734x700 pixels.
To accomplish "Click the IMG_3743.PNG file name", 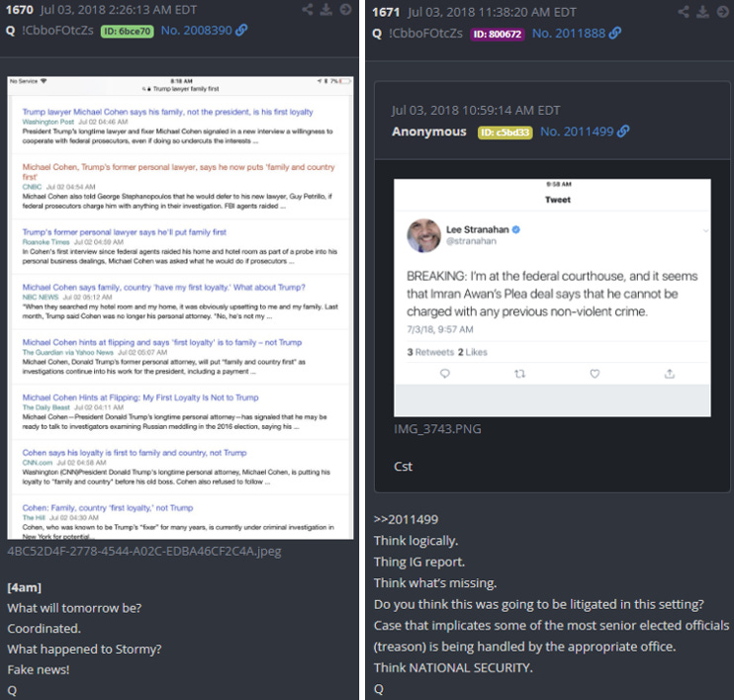I will (437, 429).
